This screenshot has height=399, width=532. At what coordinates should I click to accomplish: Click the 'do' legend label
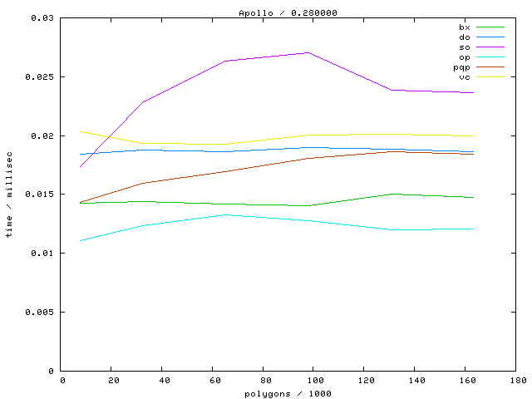[x=465, y=37]
